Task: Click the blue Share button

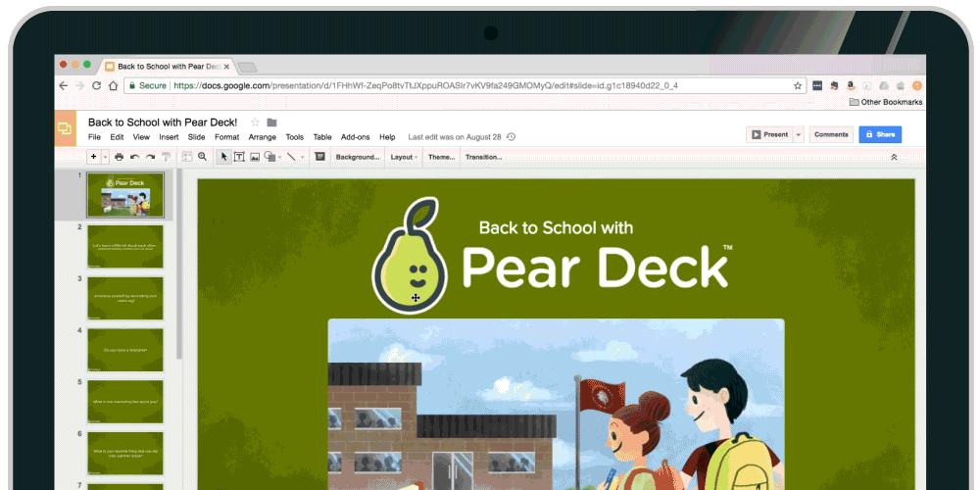Action: click(880, 134)
